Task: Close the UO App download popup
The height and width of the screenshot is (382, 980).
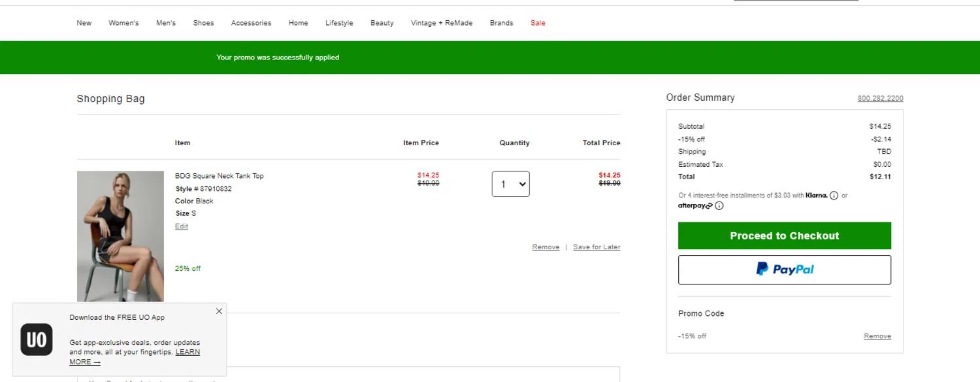Action: [x=219, y=311]
